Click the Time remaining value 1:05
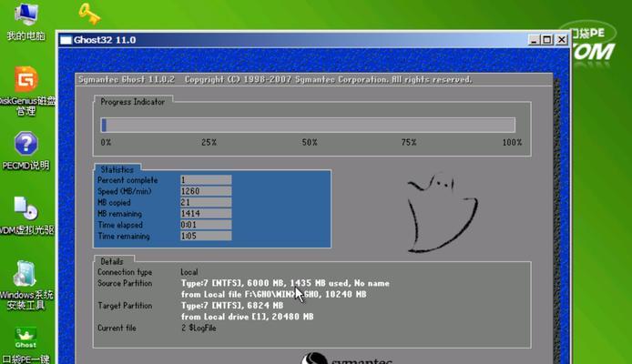Image resolution: width=632 pixels, height=364 pixels. click(206, 236)
